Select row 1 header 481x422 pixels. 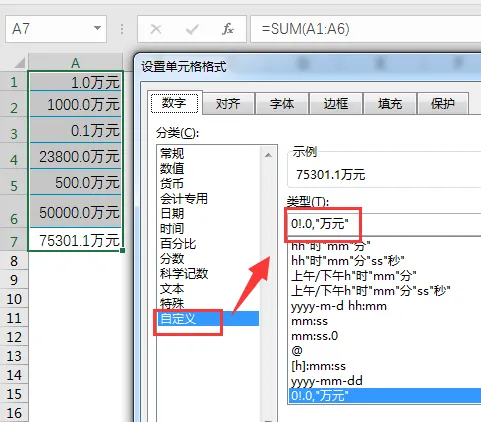[13, 81]
